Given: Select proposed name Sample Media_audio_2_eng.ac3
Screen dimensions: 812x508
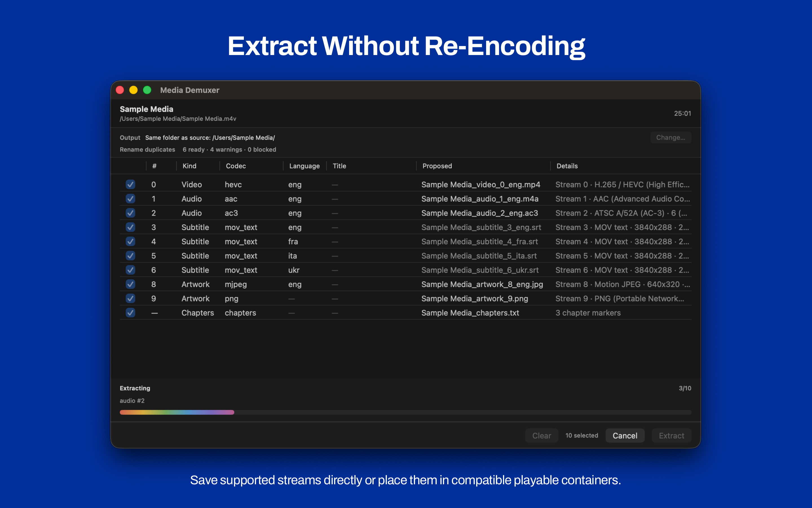Looking at the screenshot, I should pos(480,213).
